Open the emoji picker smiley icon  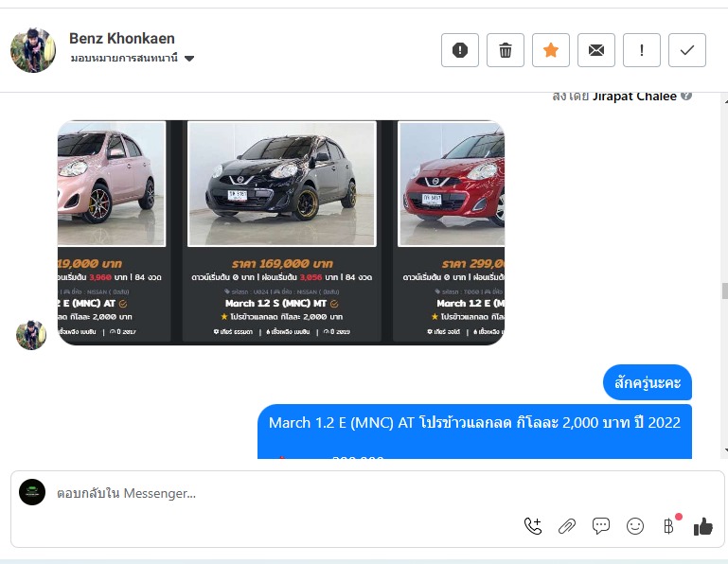634,526
